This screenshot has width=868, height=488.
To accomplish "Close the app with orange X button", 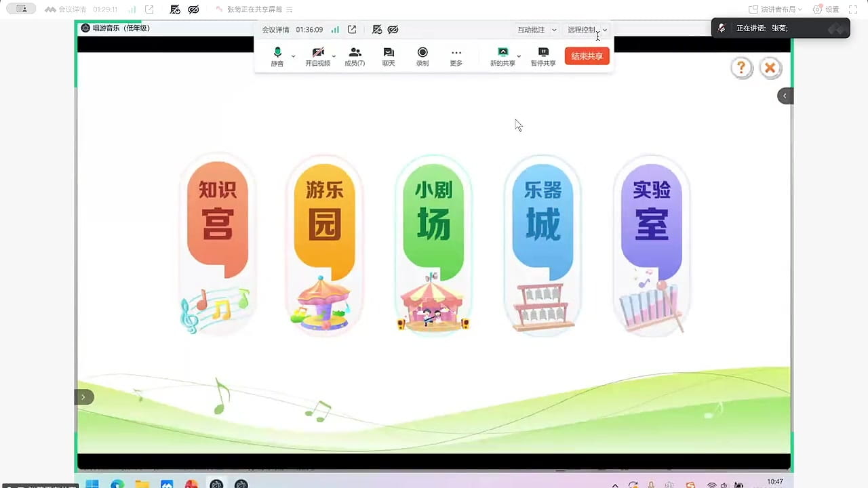I will tap(770, 68).
